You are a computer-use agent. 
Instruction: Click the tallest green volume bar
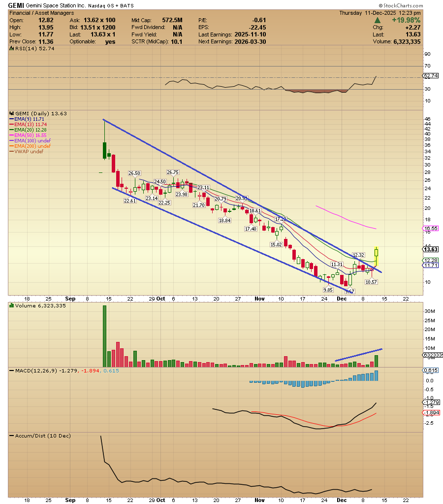104,336
